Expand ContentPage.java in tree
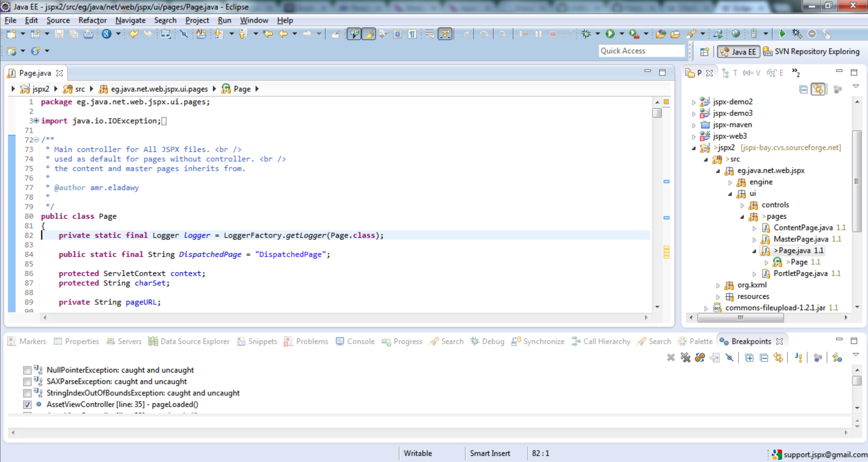Viewport: 868px width, 462px height. pos(754,228)
